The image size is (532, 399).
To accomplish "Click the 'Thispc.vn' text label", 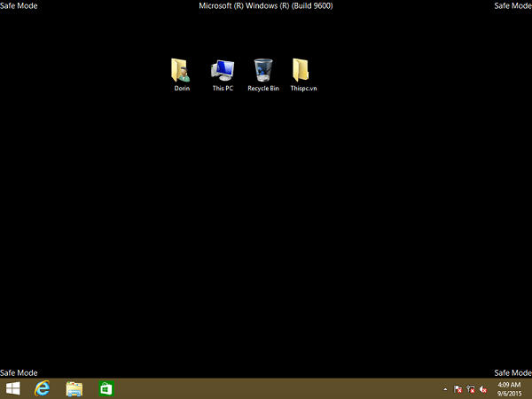I will tap(303, 89).
